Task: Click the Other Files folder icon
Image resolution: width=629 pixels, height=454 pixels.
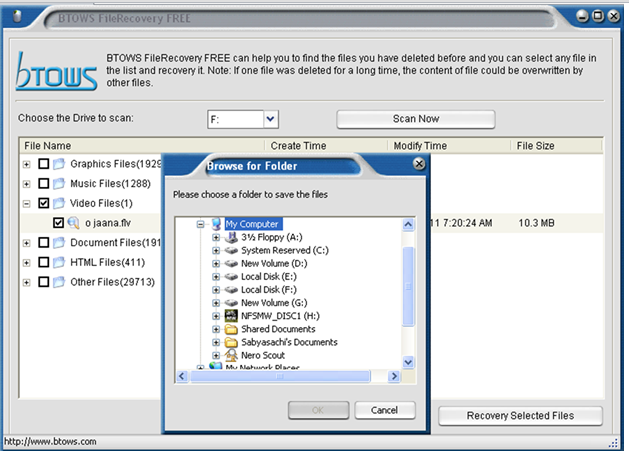Action: pyautogui.click(x=59, y=282)
